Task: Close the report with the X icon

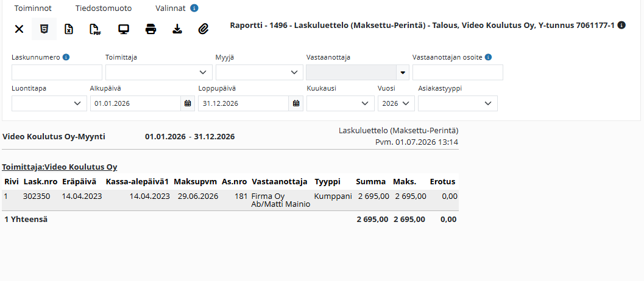Action: [19, 29]
